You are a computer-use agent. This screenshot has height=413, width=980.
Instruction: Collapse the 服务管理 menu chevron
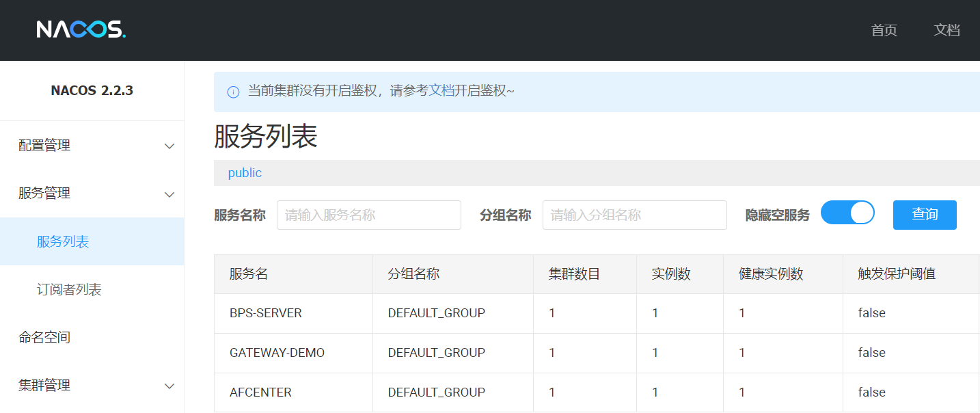(x=169, y=194)
